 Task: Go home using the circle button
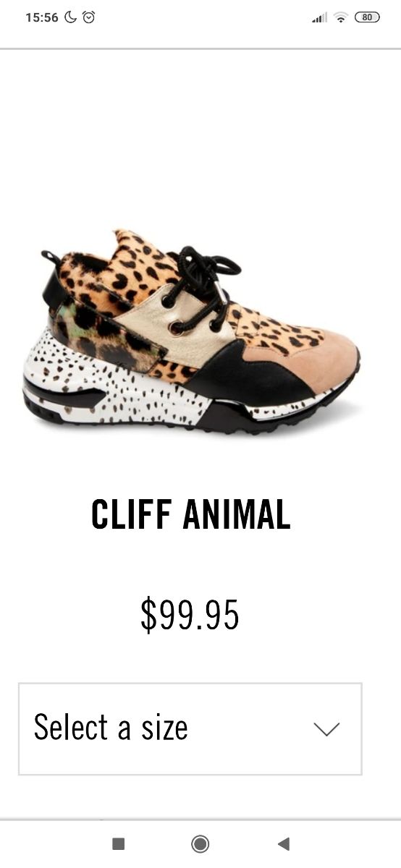point(200,843)
